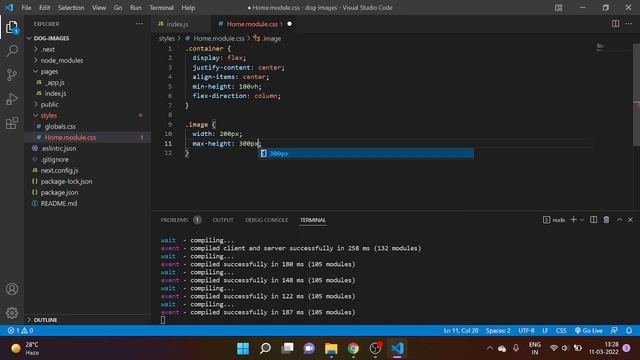Open the File menu
Viewport: 640px width, 360px height.
pos(26,7)
